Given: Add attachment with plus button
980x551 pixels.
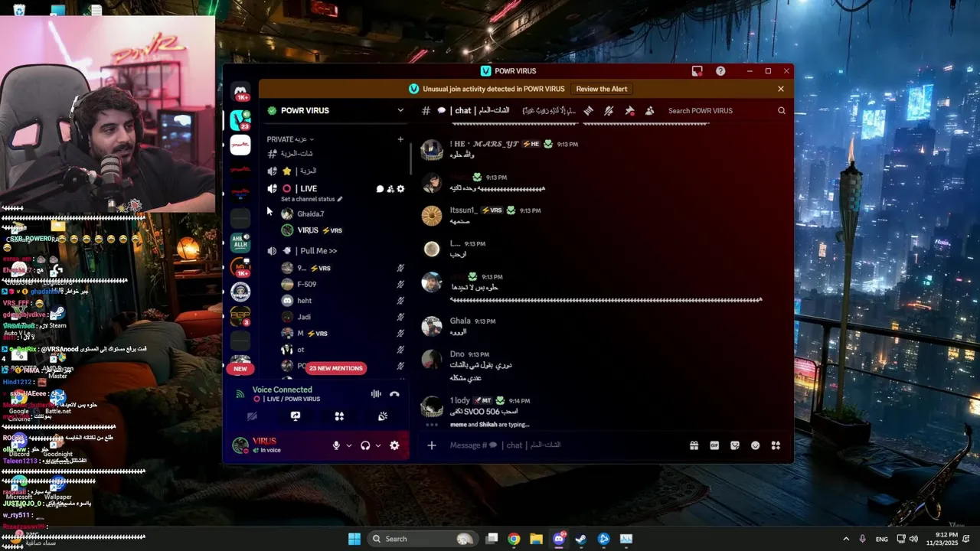Looking at the screenshot, I should click(431, 445).
